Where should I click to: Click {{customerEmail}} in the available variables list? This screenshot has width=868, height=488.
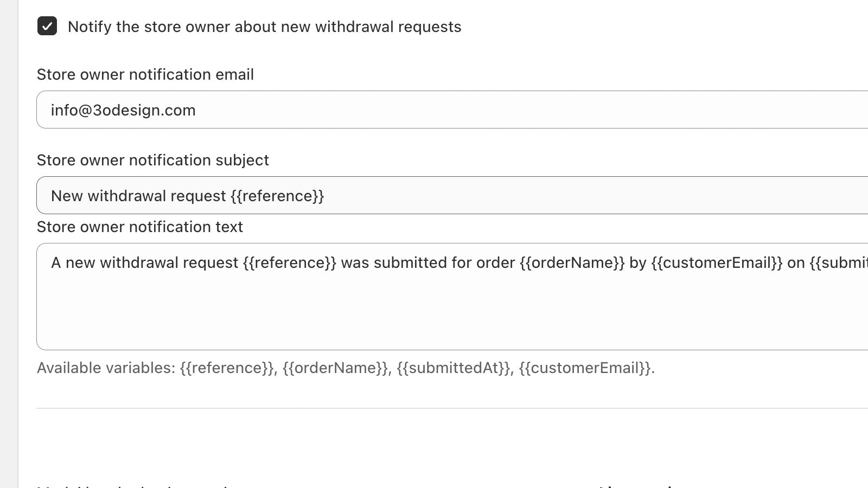[585, 368]
